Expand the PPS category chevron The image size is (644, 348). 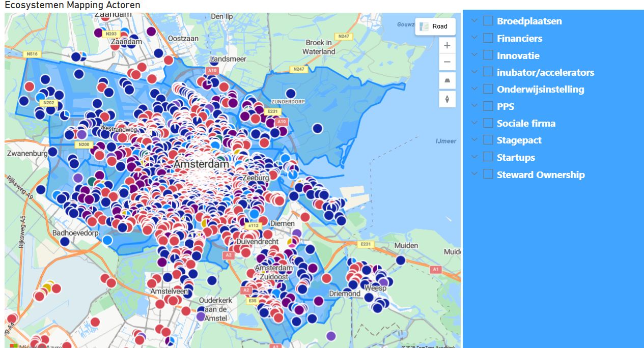tap(474, 106)
